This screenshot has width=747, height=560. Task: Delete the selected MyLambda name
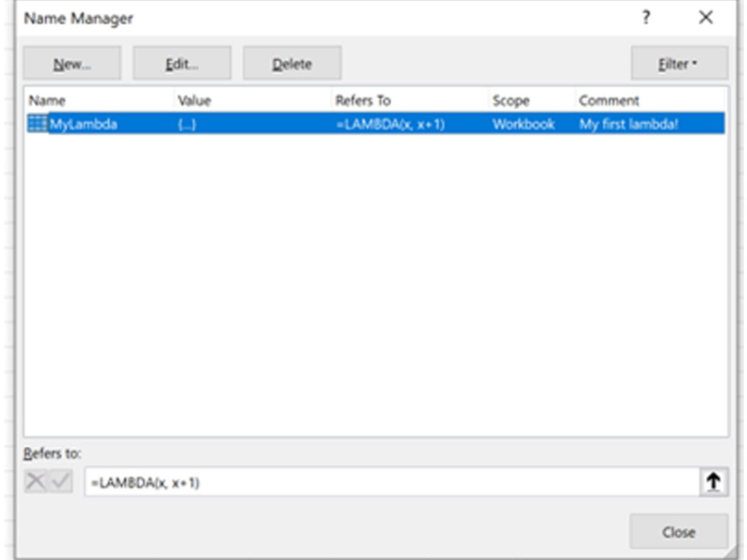click(x=292, y=63)
